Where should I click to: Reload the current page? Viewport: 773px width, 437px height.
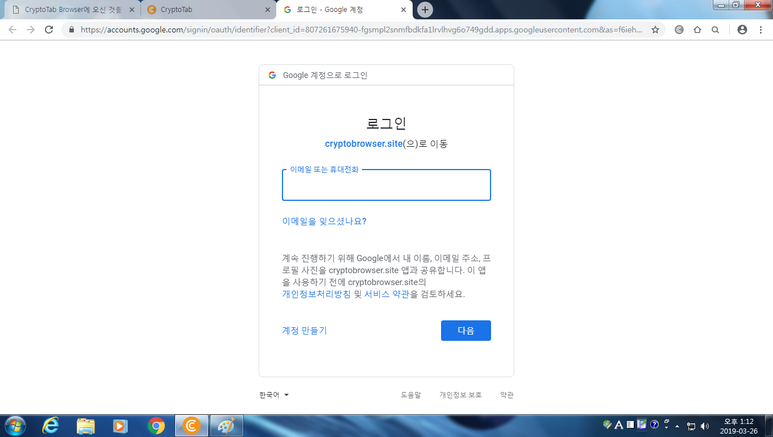[49, 30]
